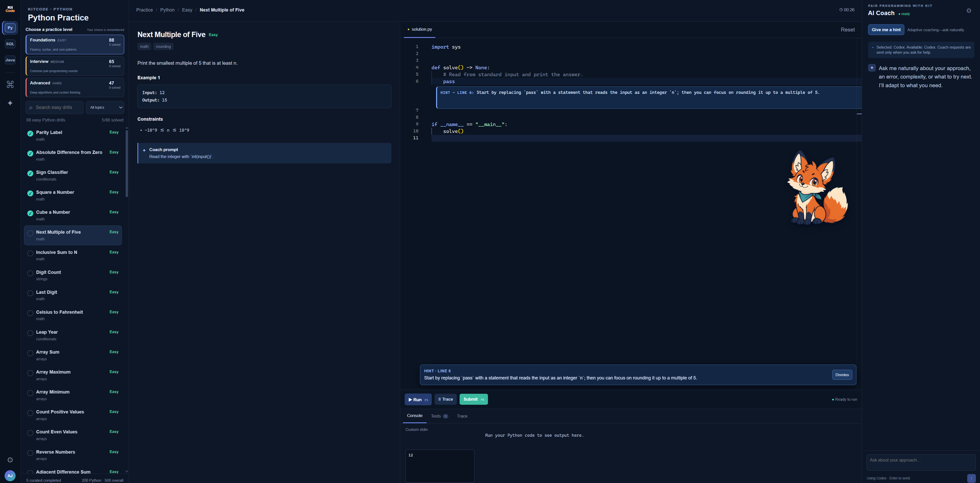The height and width of the screenshot is (483, 980).
Task: Click scroll-down arrow of drill list
Action: click(127, 471)
